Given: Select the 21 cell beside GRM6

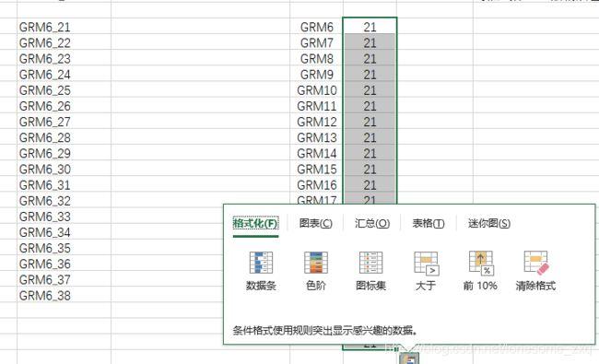Looking at the screenshot, I should (370, 27).
